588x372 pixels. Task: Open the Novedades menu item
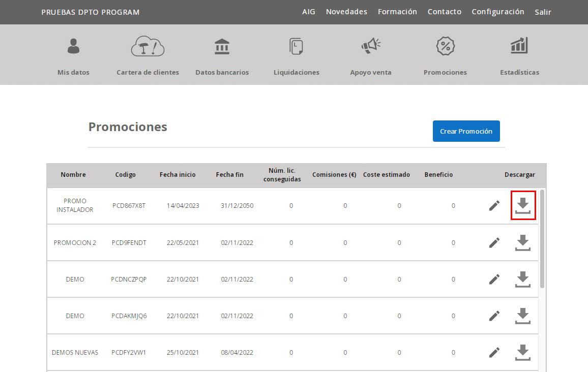(346, 12)
